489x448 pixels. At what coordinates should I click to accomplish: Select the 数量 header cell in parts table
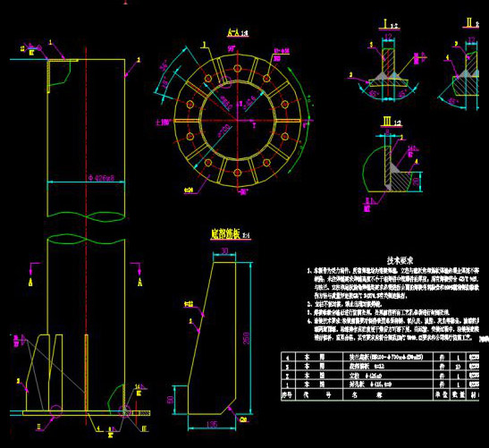pos(458,395)
